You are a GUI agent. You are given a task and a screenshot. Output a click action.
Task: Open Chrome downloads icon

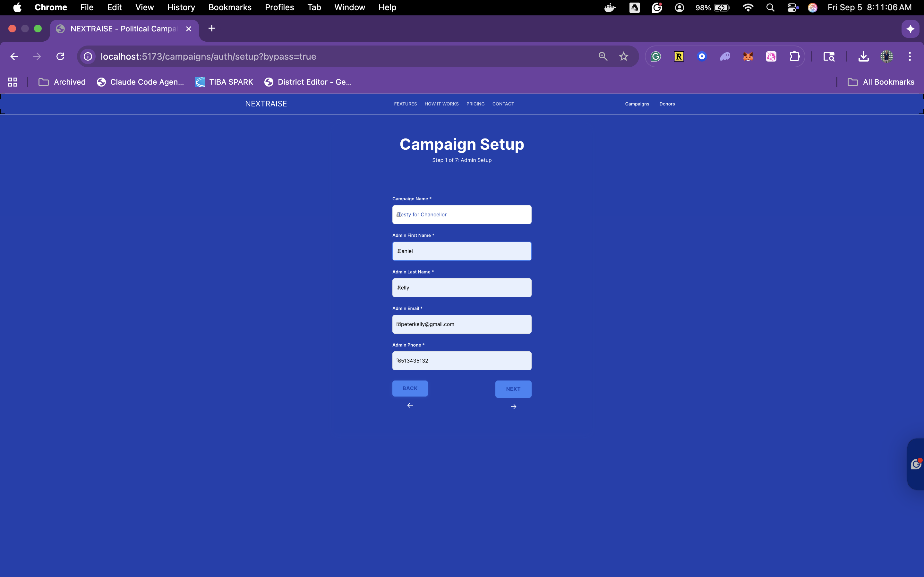pyautogui.click(x=863, y=57)
